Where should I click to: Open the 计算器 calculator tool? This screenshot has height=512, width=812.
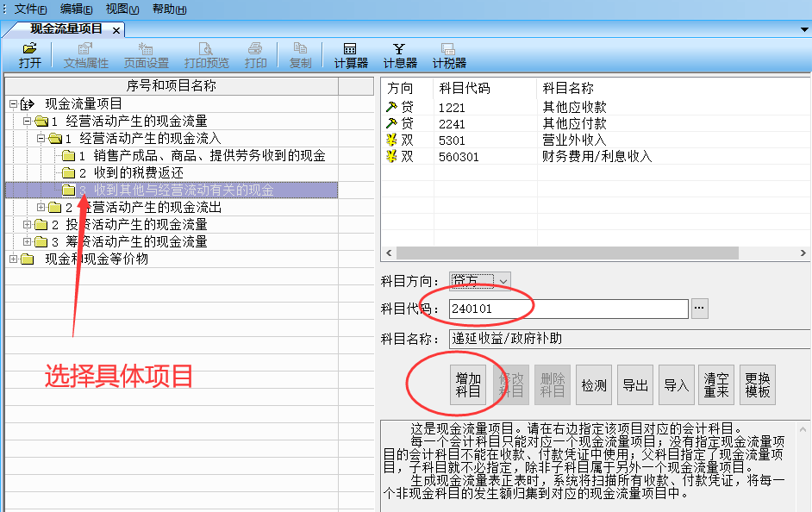[351, 55]
